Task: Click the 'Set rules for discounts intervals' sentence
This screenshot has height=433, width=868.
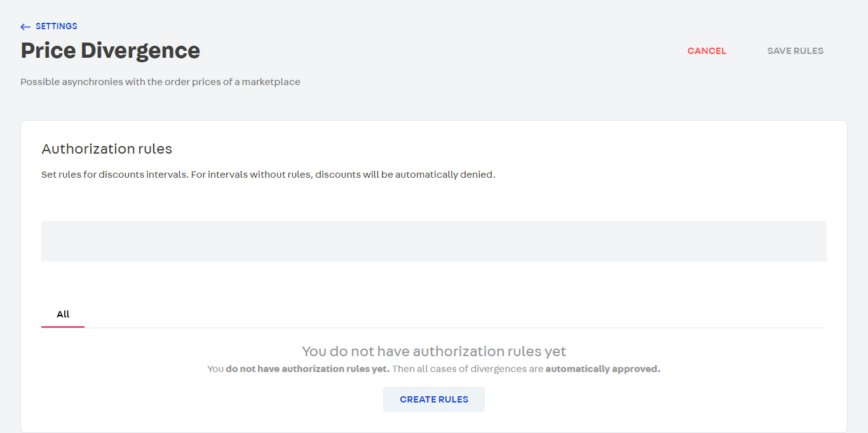Action: [x=114, y=175]
